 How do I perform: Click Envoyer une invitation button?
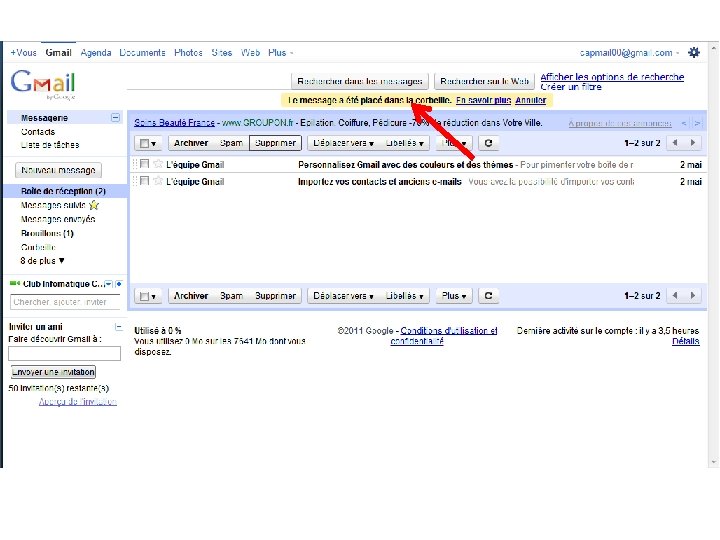pos(53,372)
